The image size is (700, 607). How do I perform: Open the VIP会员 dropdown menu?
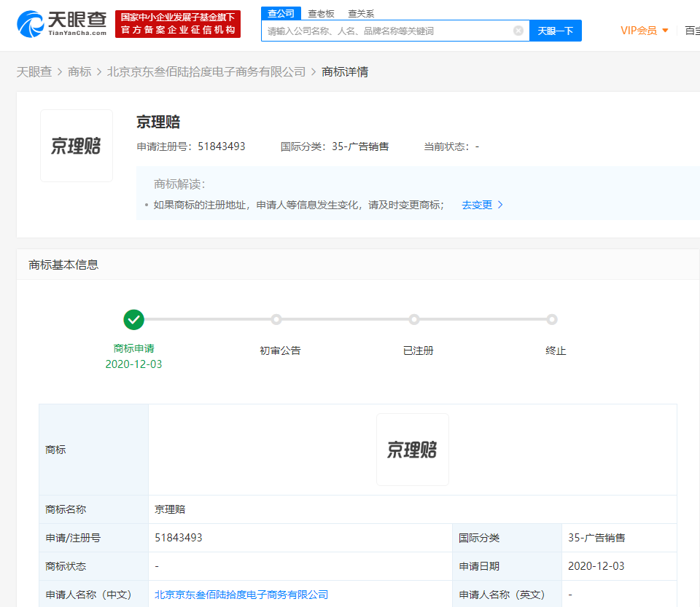(x=644, y=31)
